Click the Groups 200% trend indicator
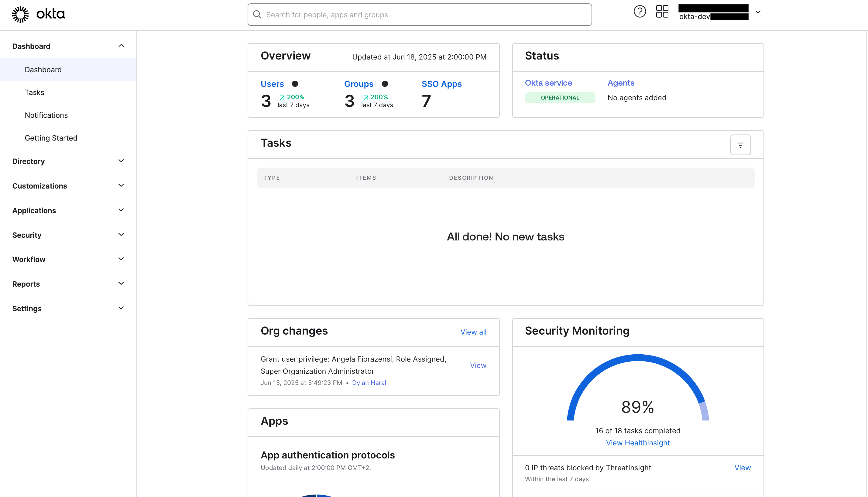This screenshot has width=868, height=497. [376, 97]
